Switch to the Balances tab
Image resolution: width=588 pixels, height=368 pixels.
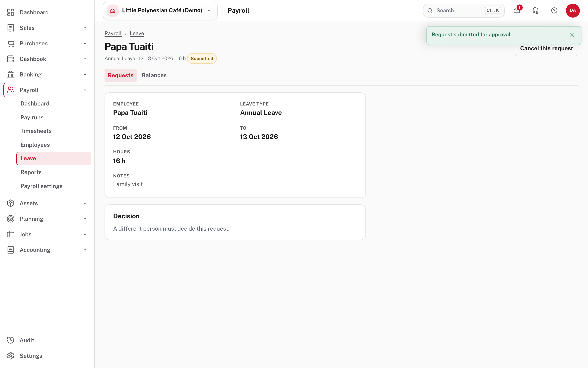pyautogui.click(x=154, y=75)
